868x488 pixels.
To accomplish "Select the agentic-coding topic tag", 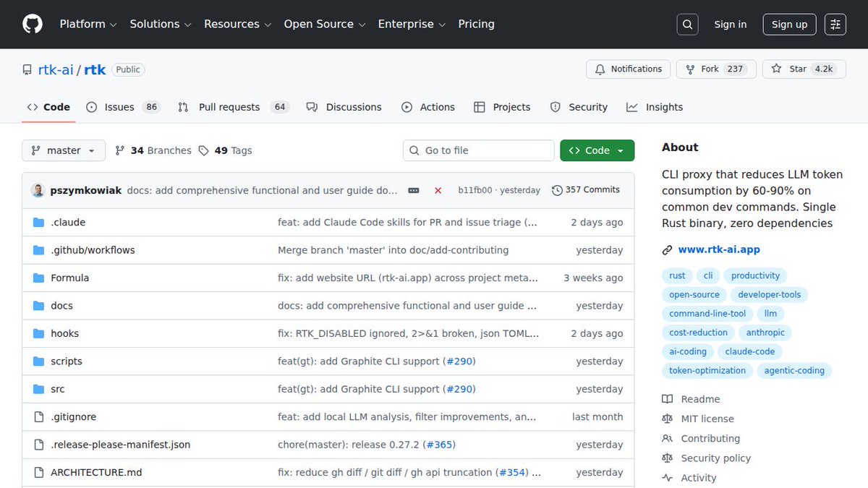I will [795, 370].
